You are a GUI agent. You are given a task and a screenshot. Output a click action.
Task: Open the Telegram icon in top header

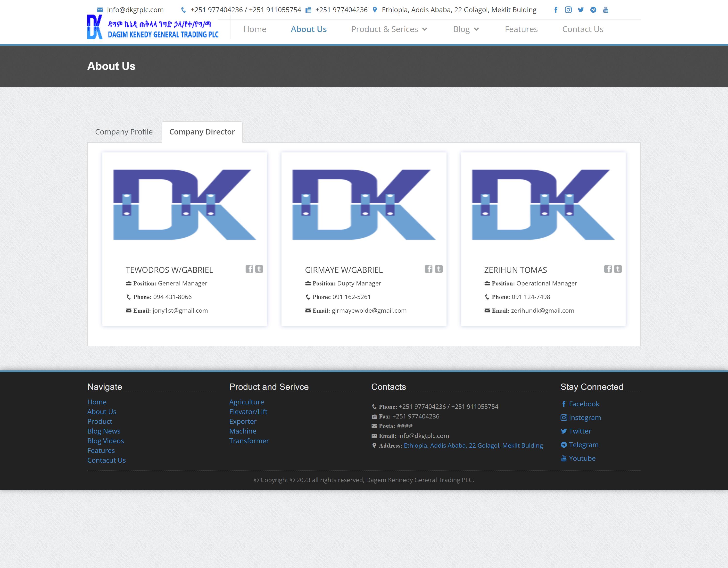[x=593, y=10]
